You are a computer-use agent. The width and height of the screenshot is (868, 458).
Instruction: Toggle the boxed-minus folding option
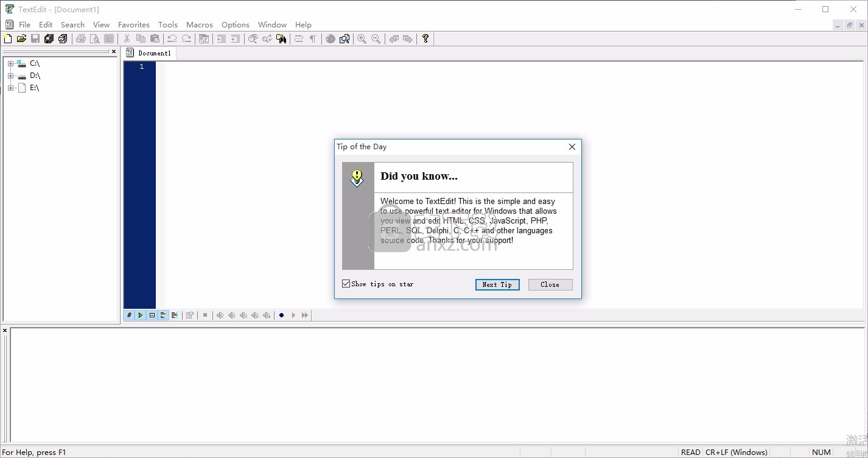152,315
